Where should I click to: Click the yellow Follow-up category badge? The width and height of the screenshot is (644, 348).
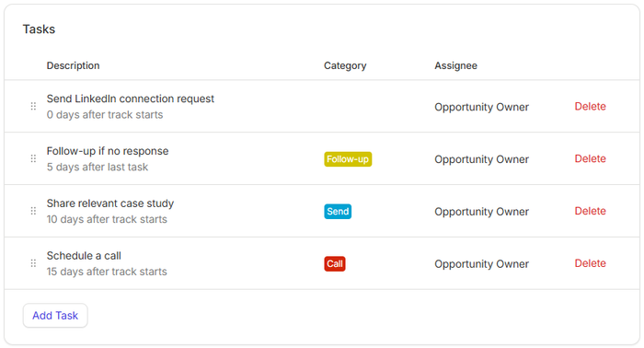click(x=348, y=159)
